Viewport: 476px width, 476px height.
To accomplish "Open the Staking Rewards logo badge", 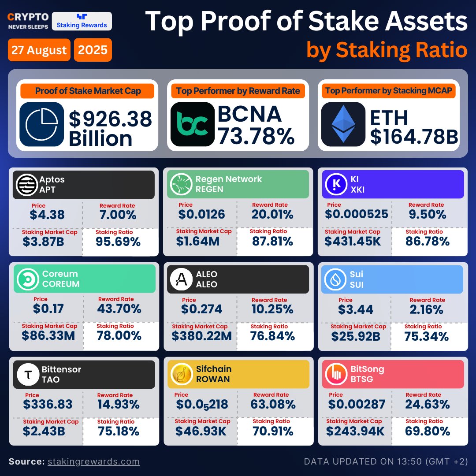I will click(82, 21).
